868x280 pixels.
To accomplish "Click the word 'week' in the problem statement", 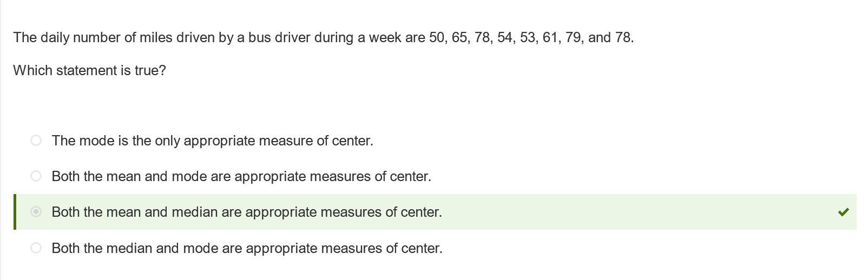I will (x=385, y=37).
